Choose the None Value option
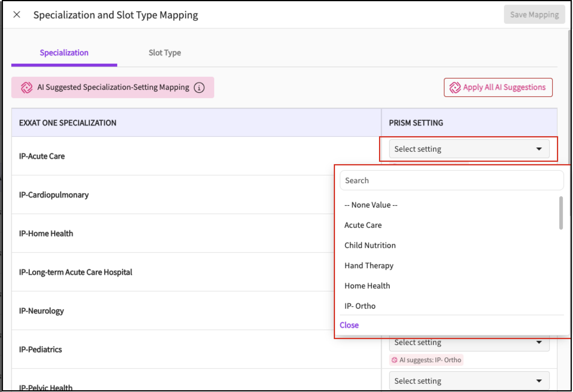The width and height of the screenshot is (573, 392). pyautogui.click(x=371, y=205)
